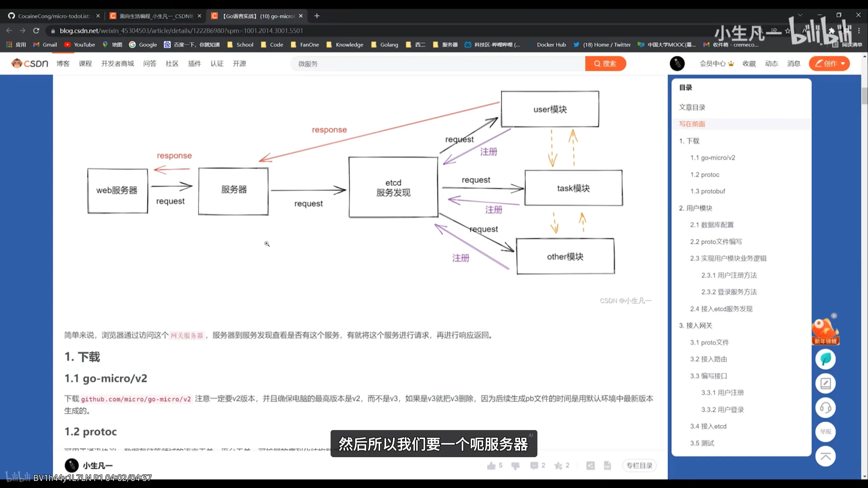Open the 创作 dropdown button
The width and height of the screenshot is (868, 488).
pos(829,63)
